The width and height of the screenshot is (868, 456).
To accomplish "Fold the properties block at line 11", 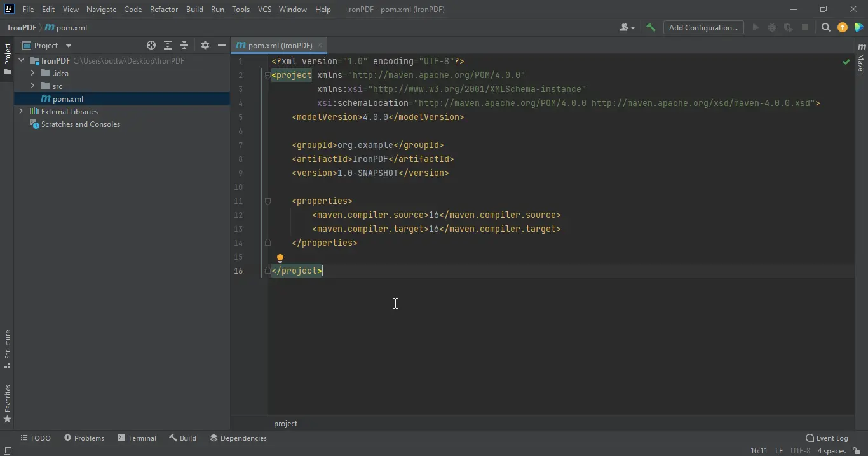I will pyautogui.click(x=268, y=201).
